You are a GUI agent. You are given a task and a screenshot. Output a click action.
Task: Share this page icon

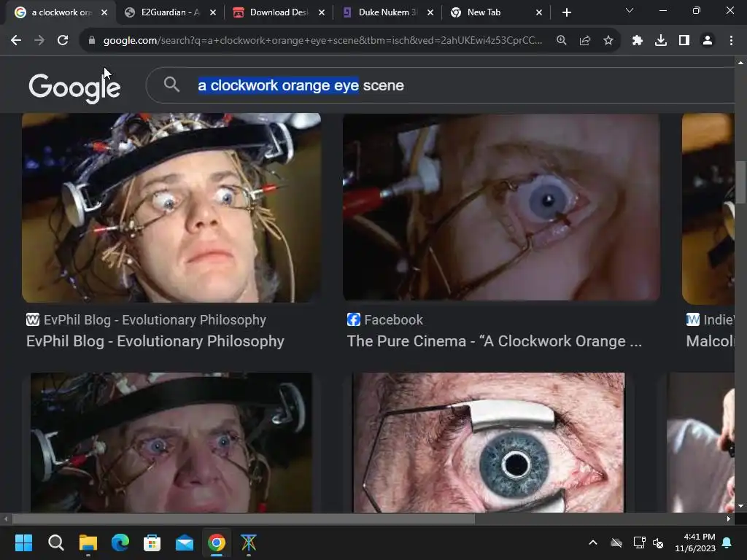pyautogui.click(x=585, y=41)
